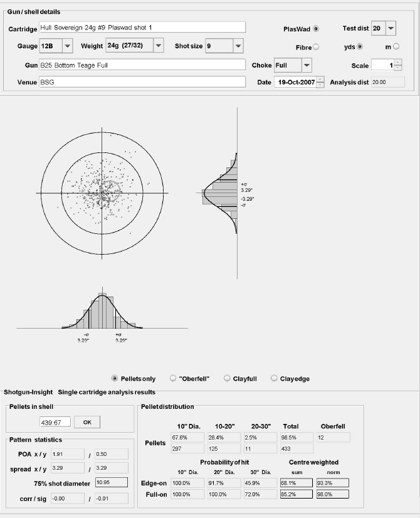Switch distance units to yds

point(360,47)
